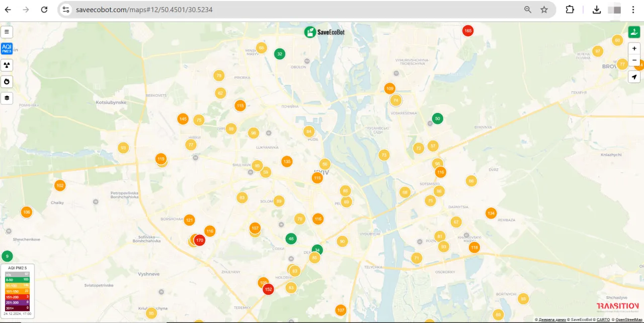The width and height of the screenshot is (644, 323).
Task: Click the green 0-50 legend row
Action: click(x=17, y=279)
